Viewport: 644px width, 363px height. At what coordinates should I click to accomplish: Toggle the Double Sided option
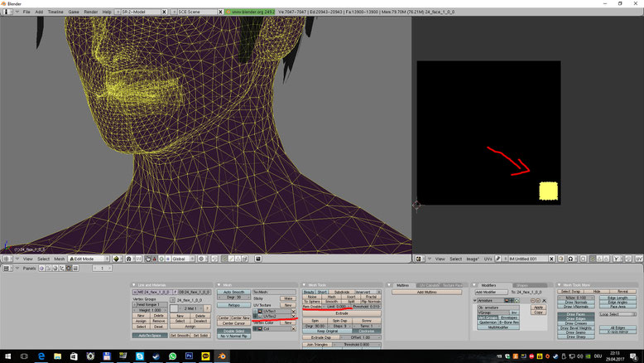coord(233,330)
